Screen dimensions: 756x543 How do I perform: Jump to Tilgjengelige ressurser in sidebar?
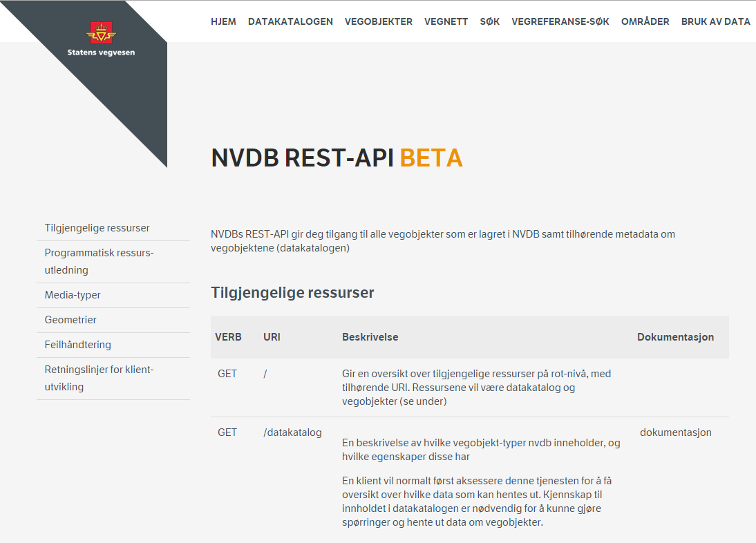point(97,228)
